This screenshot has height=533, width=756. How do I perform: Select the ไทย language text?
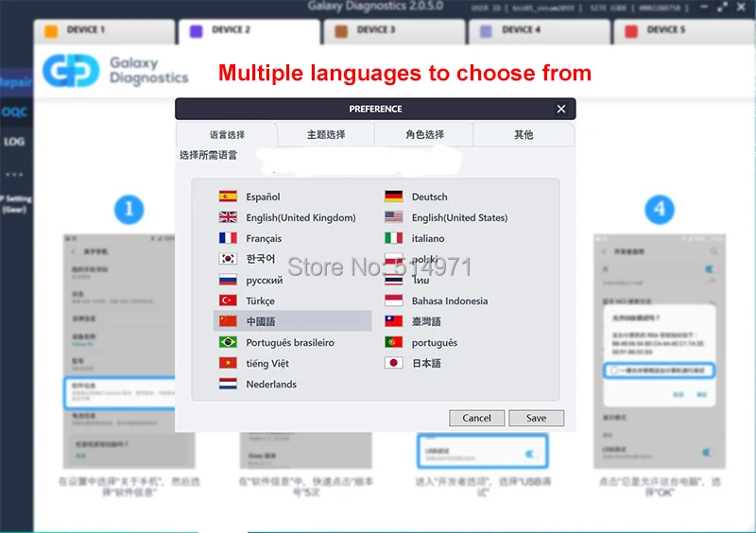pyautogui.click(x=421, y=280)
